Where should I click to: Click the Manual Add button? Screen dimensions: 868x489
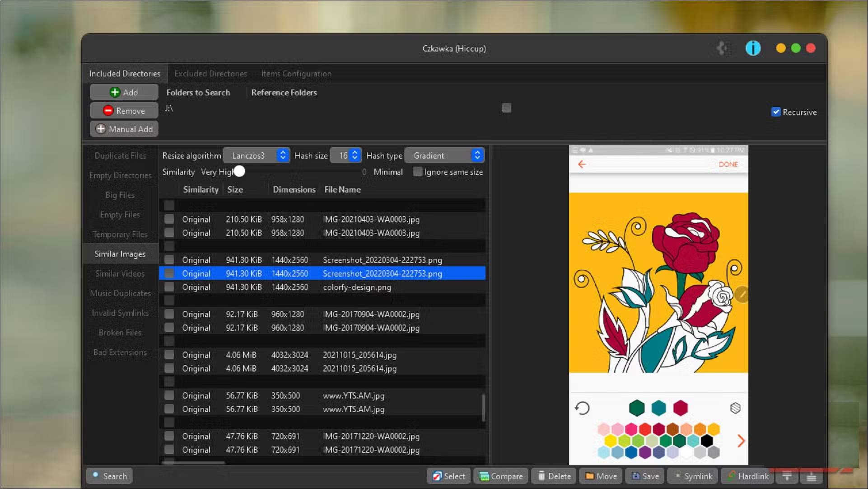click(x=124, y=129)
